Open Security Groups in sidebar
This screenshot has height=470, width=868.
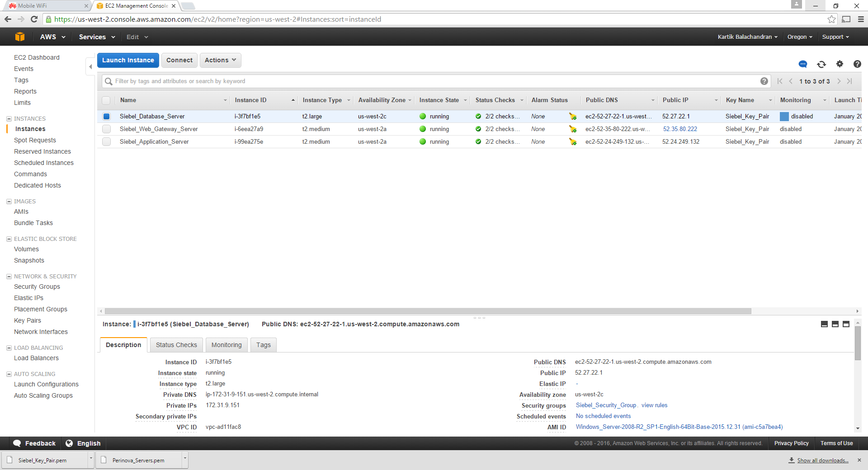pos(37,287)
